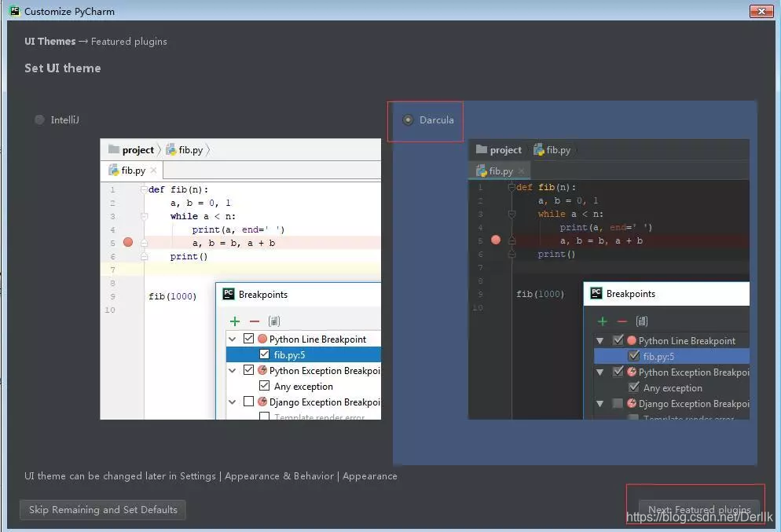Screen dimensions: 781x532
Task: Select the IntelliJ theme radio button
Action: coord(39,120)
